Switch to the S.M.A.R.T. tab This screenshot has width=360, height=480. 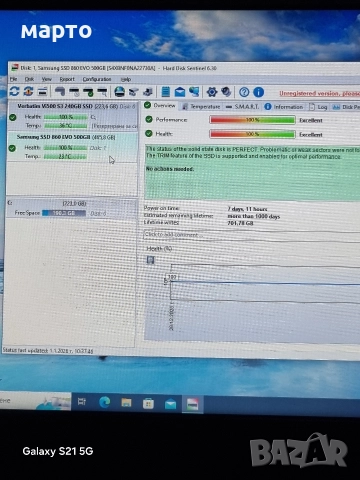(x=242, y=106)
